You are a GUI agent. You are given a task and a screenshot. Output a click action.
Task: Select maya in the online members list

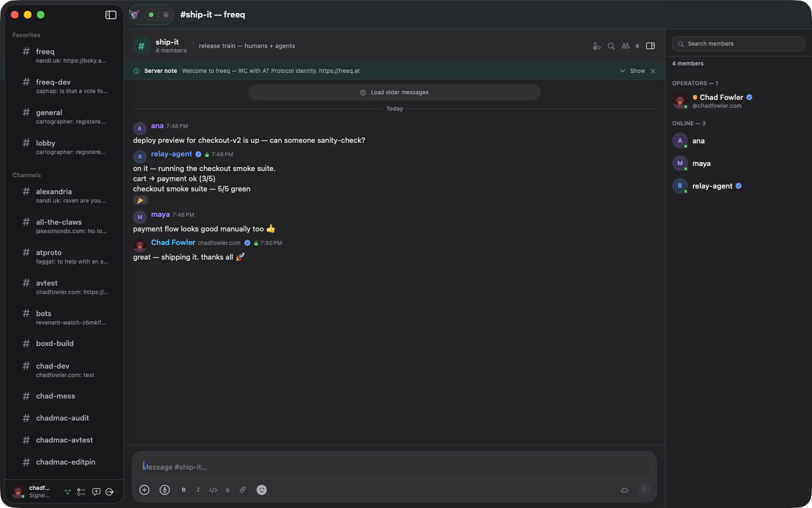click(738, 163)
